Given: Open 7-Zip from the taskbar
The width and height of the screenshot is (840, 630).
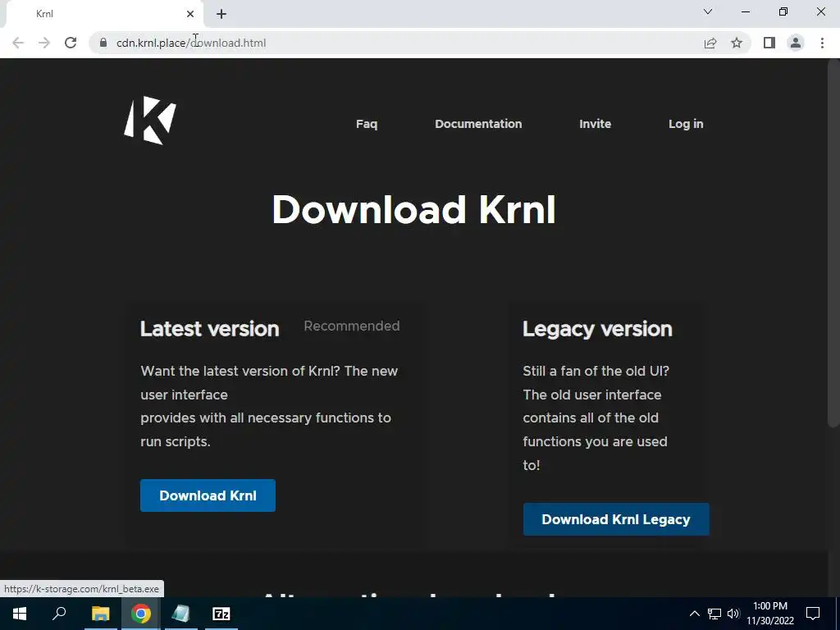Looking at the screenshot, I should (x=221, y=614).
